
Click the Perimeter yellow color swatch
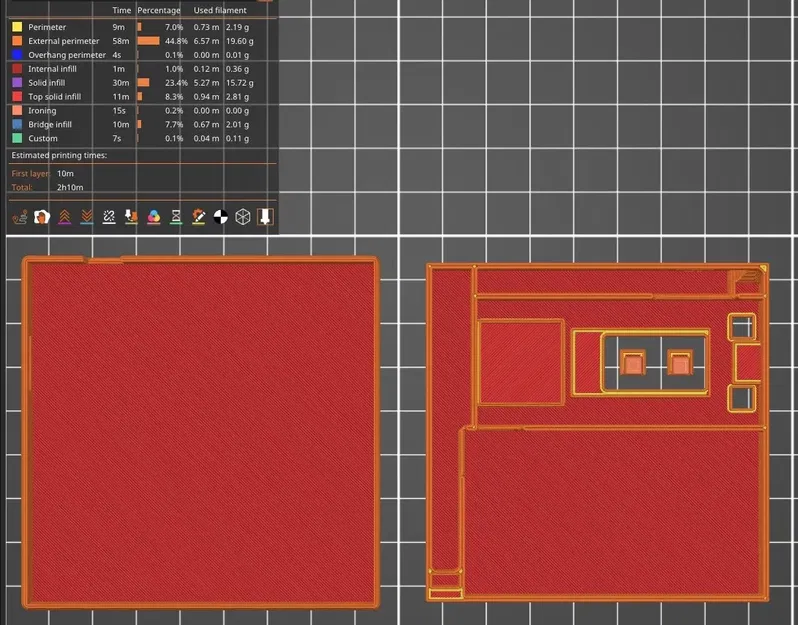point(17,27)
